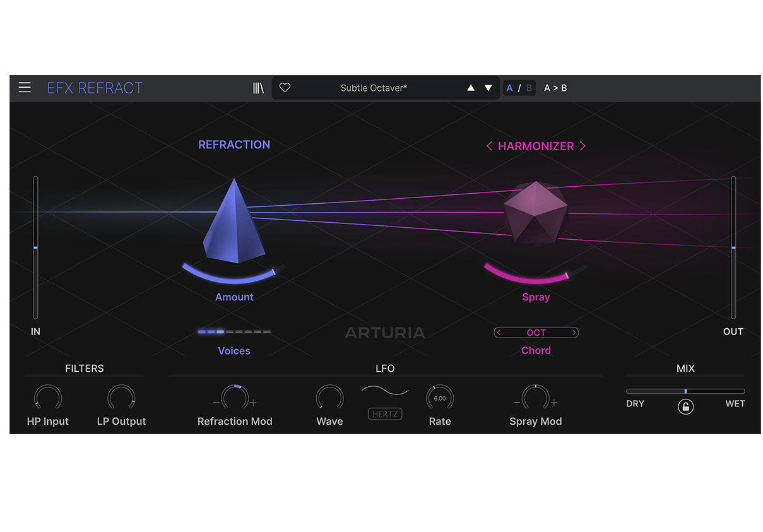The height and width of the screenshot is (532, 763).
Task: Load next preset with down arrow
Action: [488, 88]
